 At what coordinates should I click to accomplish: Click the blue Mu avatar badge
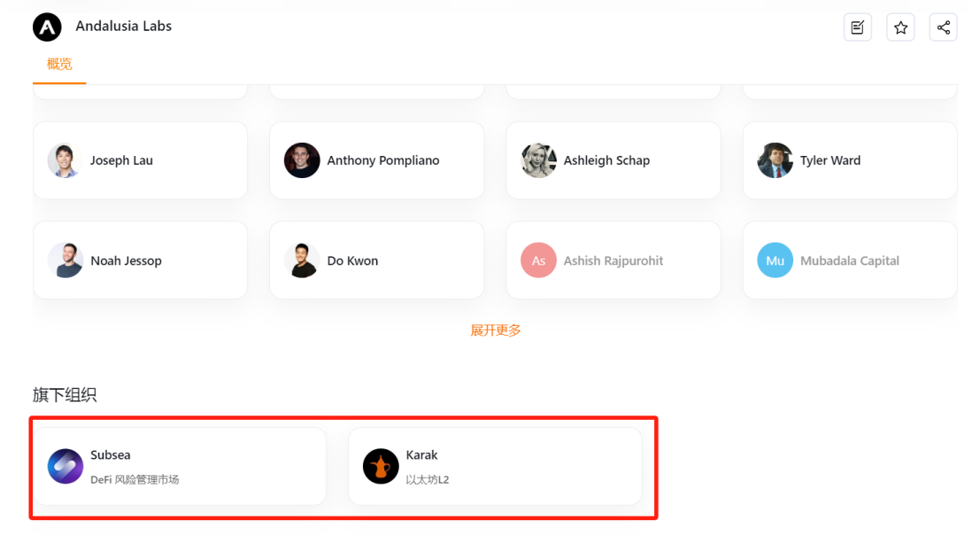click(x=775, y=260)
